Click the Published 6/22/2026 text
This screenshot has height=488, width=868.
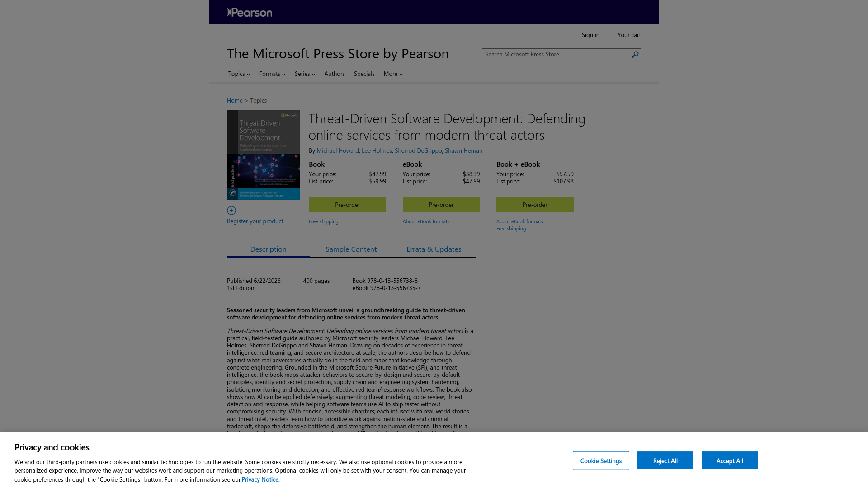(x=254, y=281)
